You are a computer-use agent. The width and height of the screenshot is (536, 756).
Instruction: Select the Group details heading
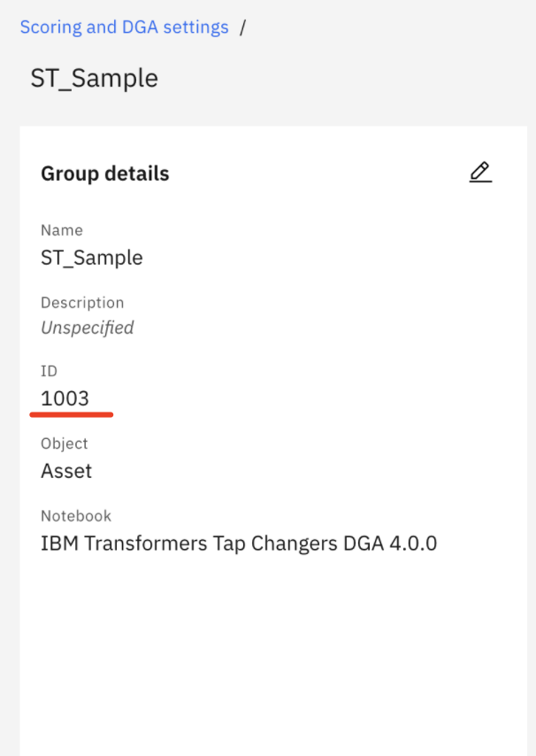pyautogui.click(x=105, y=174)
